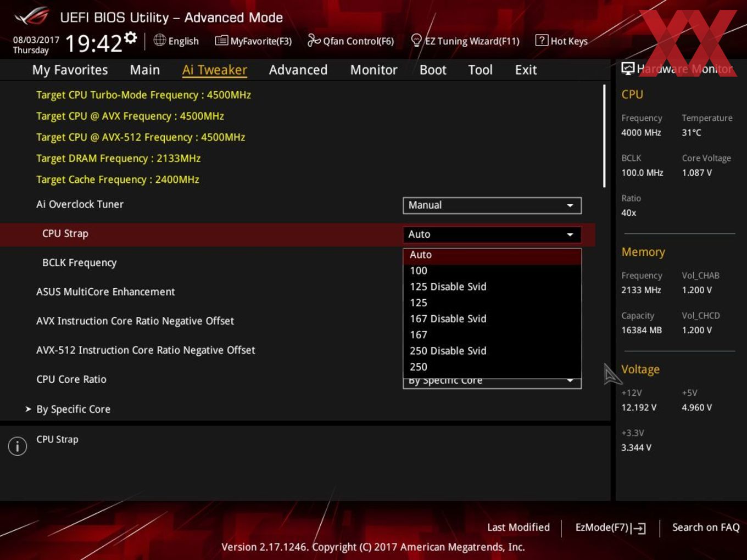The height and width of the screenshot is (560, 747).
Task: Click the info icon beside CPU Strap help
Action: coord(18,446)
